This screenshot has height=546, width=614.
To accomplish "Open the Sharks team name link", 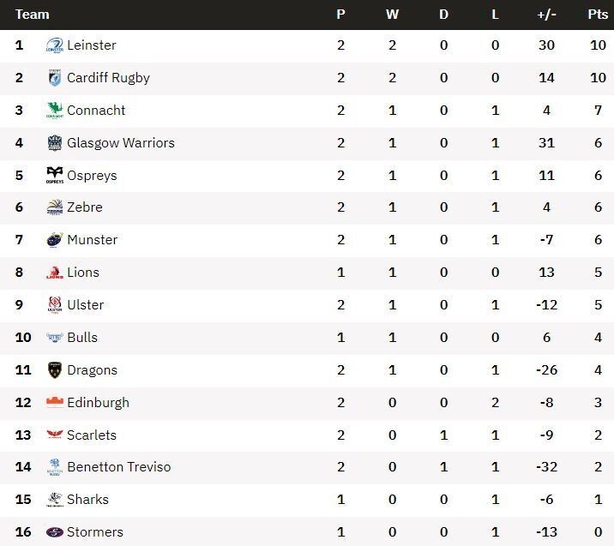I will tap(88, 499).
